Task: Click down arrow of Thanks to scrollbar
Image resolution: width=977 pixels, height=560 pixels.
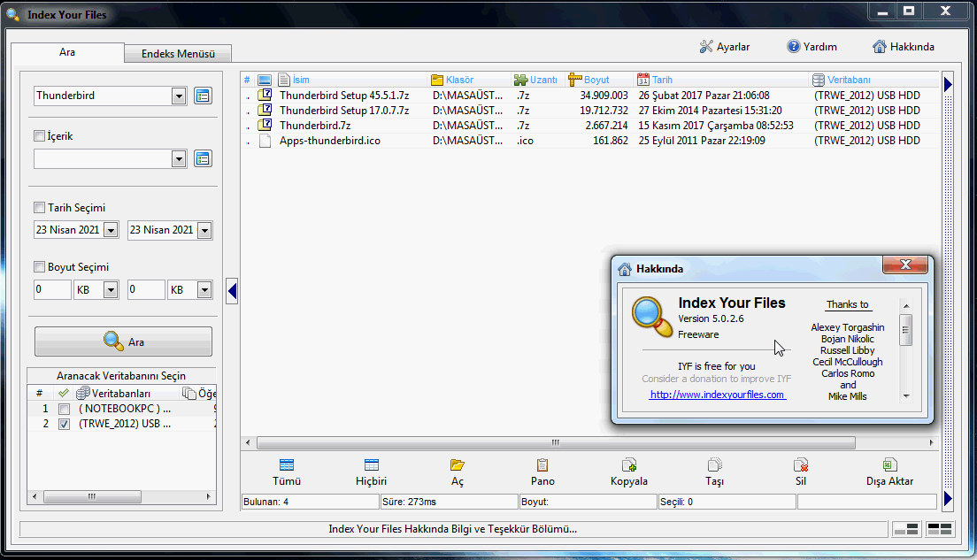Action: (906, 396)
